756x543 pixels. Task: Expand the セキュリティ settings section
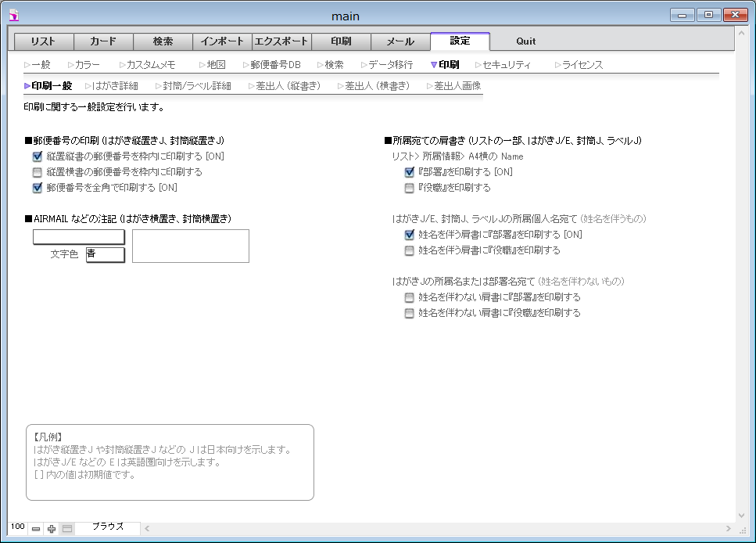(503, 65)
